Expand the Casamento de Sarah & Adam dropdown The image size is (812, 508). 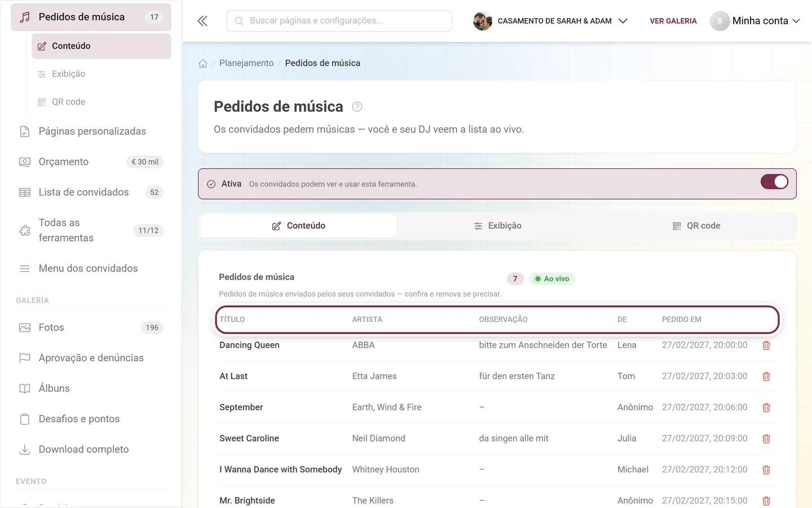click(623, 21)
